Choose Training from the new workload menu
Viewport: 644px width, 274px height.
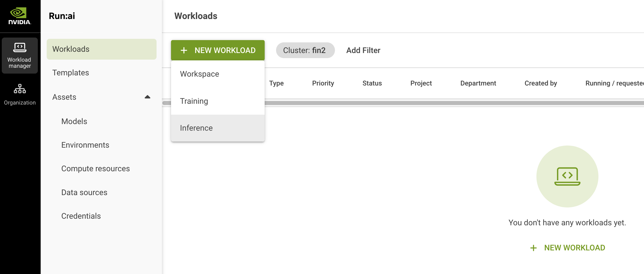[x=218, y=101]
